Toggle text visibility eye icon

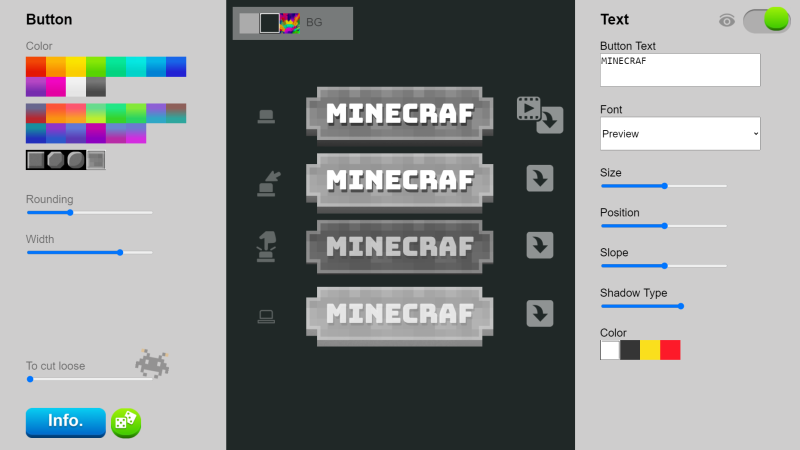[x=727, y=20]
